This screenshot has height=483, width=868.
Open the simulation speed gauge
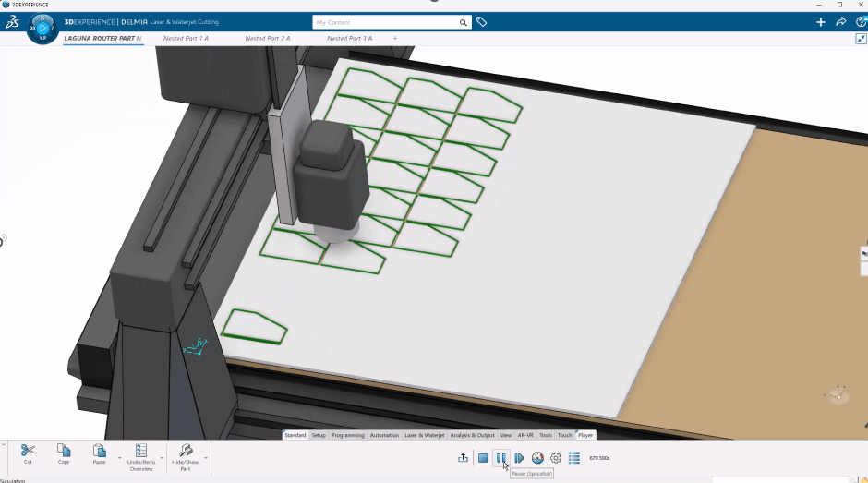[537, 458]
